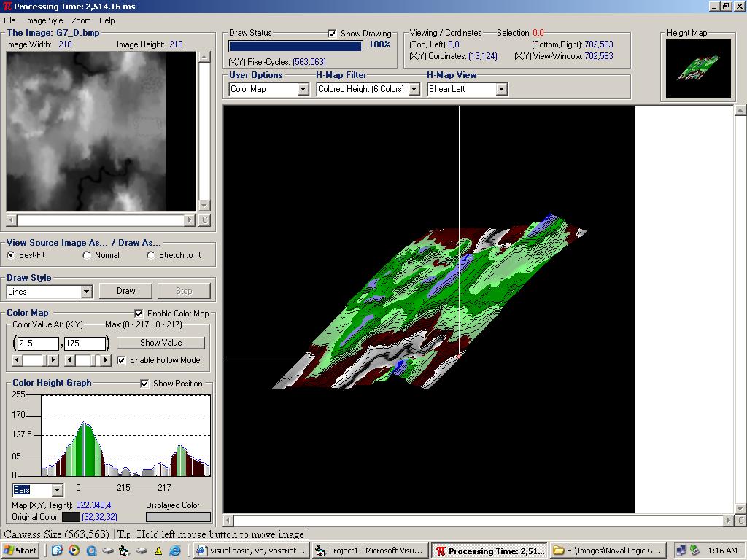Screen dimensions: 747x560
Task: Open the Image Syle menu
Action: [43, 20]
